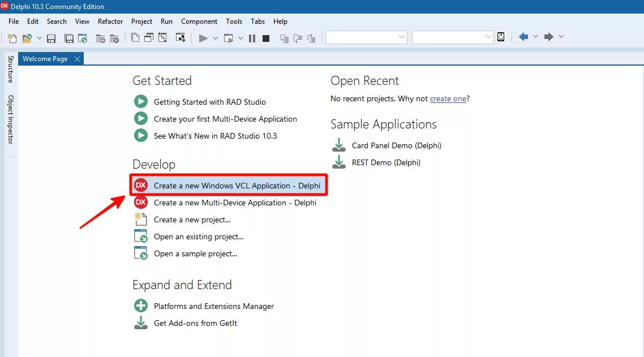Open the Project menu

point(141,21)
